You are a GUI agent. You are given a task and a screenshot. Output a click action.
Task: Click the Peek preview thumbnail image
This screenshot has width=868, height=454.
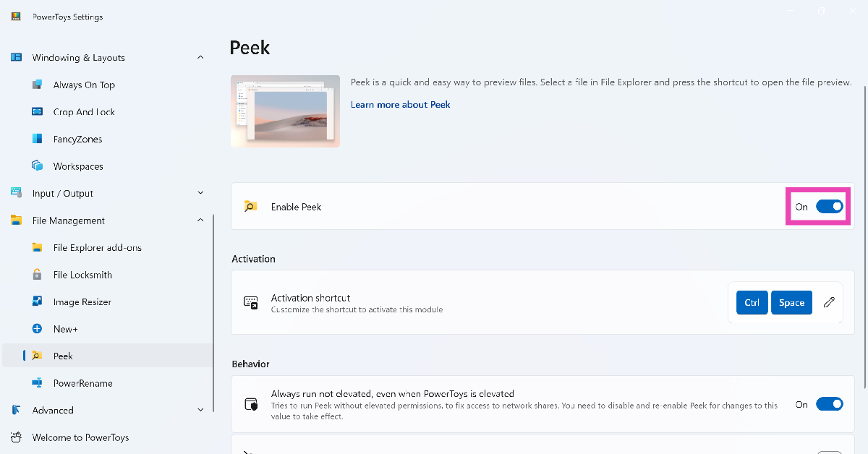coord(285,111)
